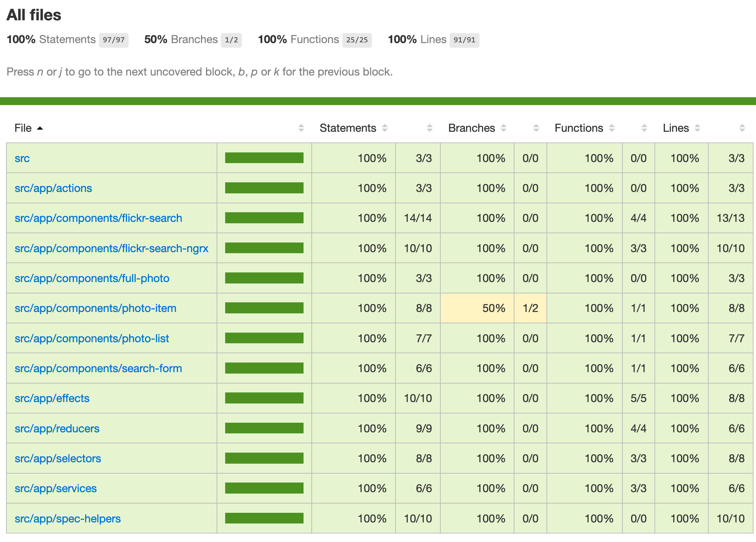Open the src folder link
756x542 pixels.
[22, 158]
